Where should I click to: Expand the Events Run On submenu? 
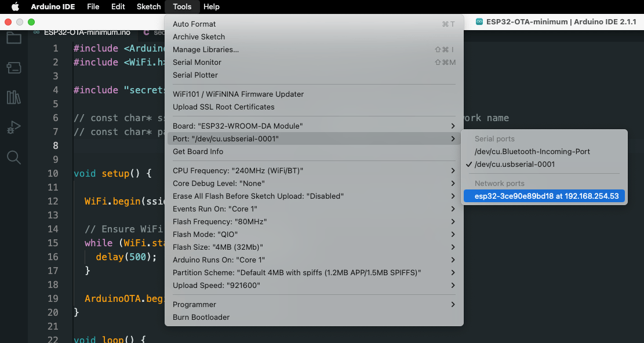314,209
